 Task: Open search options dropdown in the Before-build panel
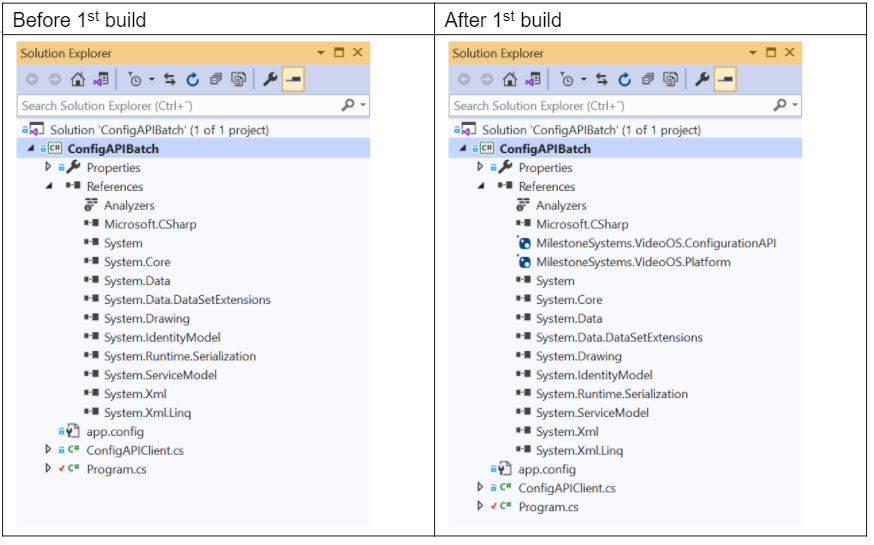tap(363, 105)
